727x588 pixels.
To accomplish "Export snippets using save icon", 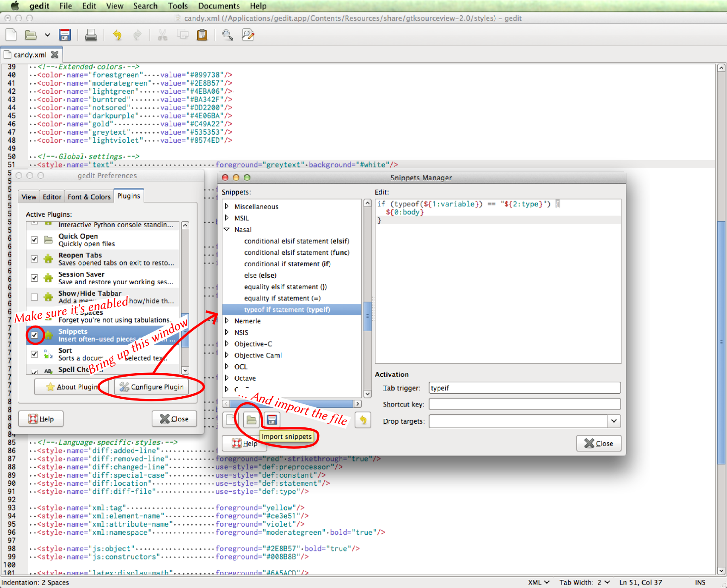I will (x=272, y=420).
